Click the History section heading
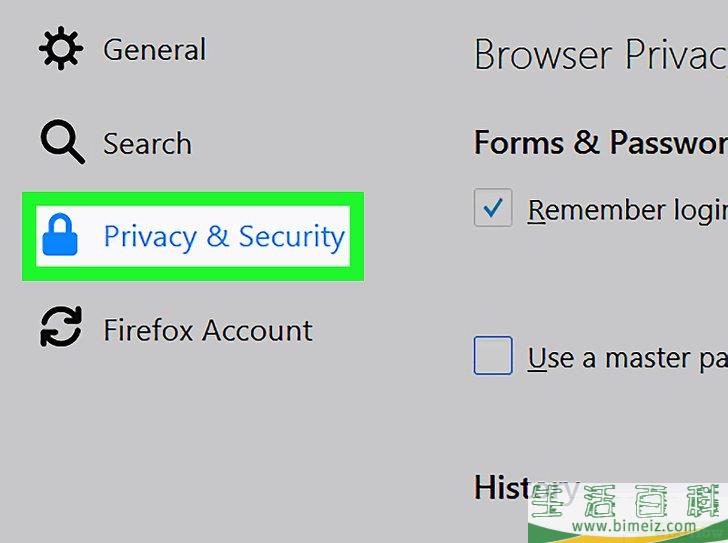The width and height of the screenshot is (728, 543). point(527,487)
